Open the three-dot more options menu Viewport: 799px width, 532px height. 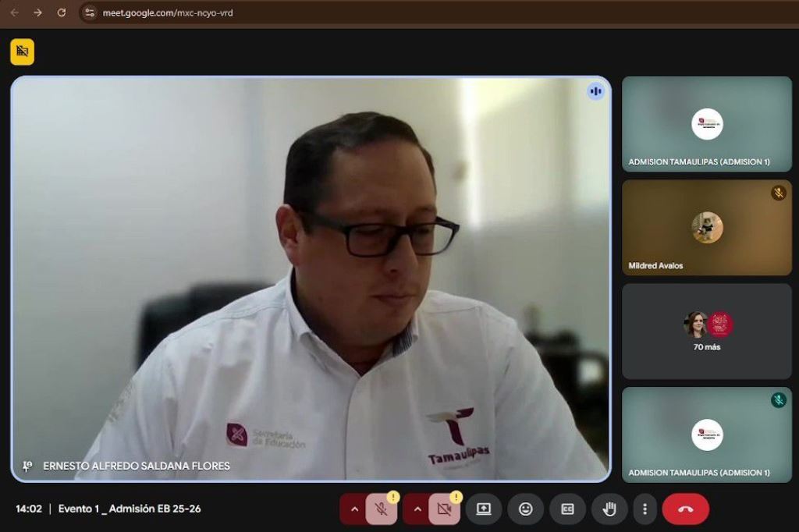pos(645,509)
